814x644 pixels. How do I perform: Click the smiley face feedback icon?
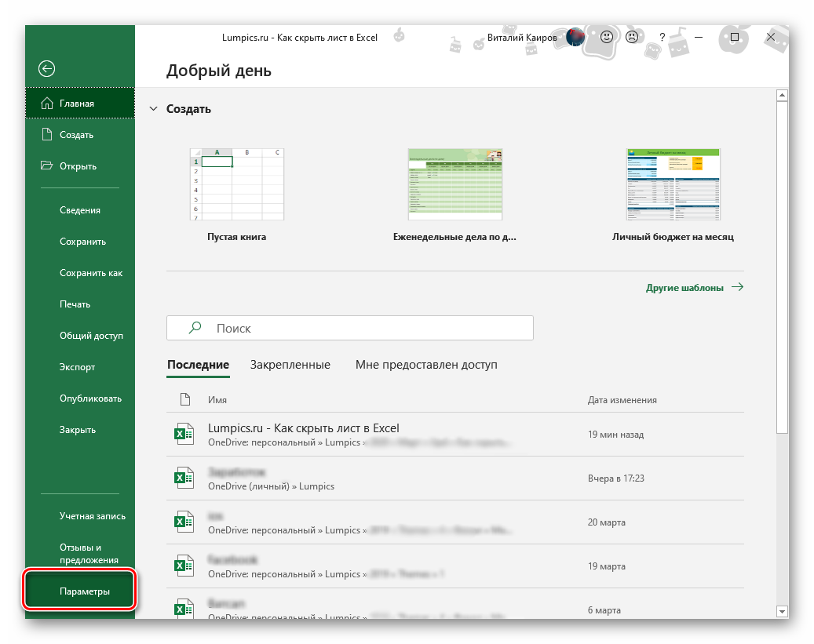tap(607, 37)
